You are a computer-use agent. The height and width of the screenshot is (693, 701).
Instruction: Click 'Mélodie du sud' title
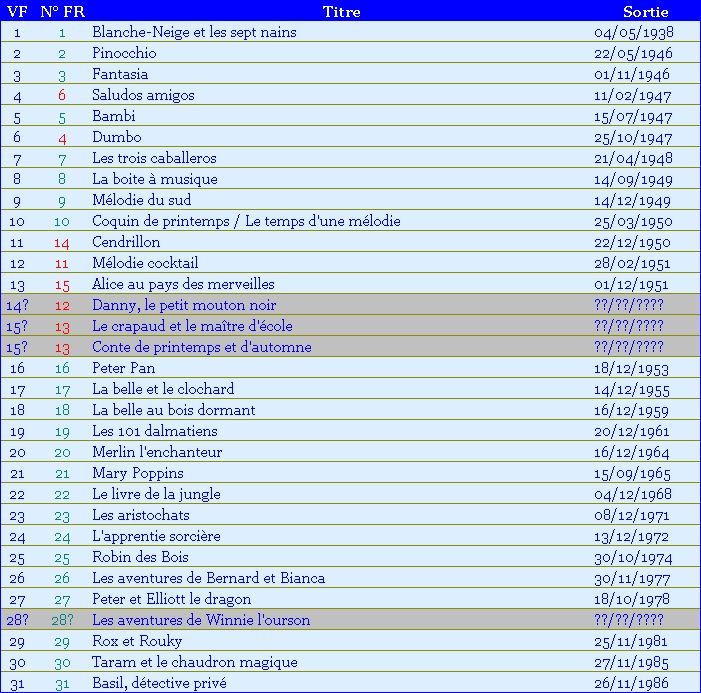pos(142,200)
